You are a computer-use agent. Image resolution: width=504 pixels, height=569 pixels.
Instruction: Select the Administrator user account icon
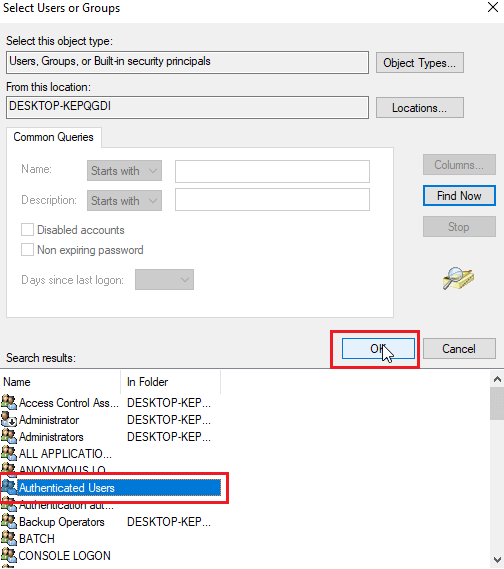click(x=9, y=419)
